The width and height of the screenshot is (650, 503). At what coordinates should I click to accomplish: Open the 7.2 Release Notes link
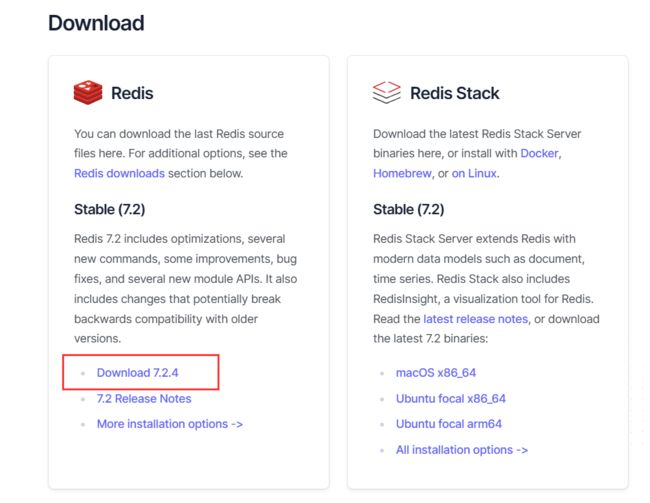[144, 399]
